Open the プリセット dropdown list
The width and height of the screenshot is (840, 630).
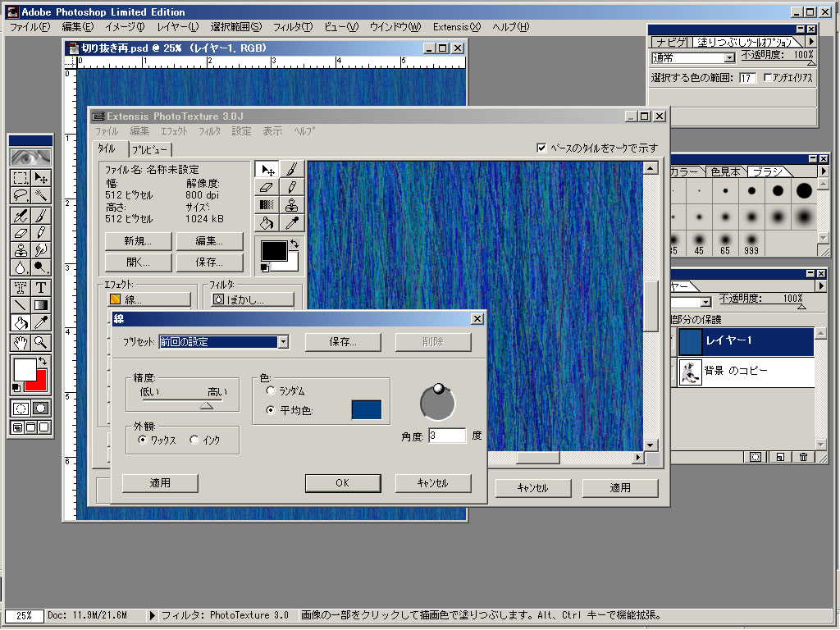(283, 342)
